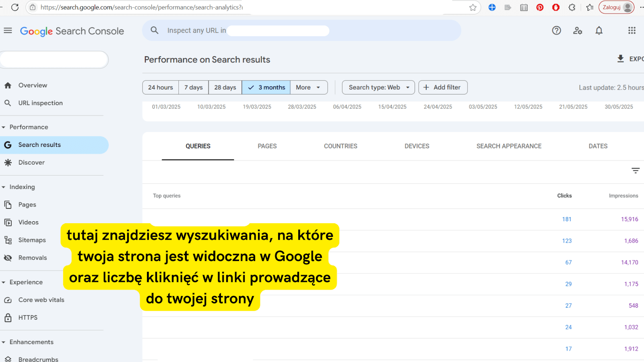Select 24 hours date range
The width and height of the screenshot is (644, 362).
click(161, 87)
